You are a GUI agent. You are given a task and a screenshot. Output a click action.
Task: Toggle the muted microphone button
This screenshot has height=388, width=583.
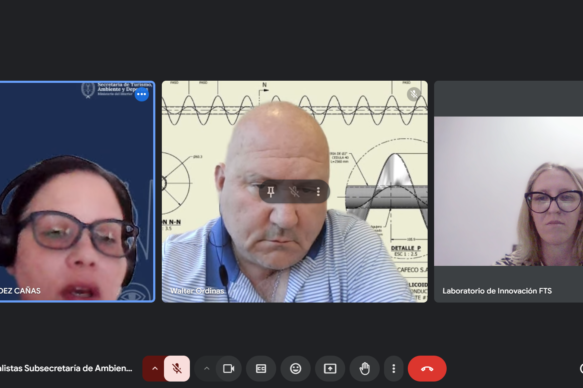tap(177, 368)
